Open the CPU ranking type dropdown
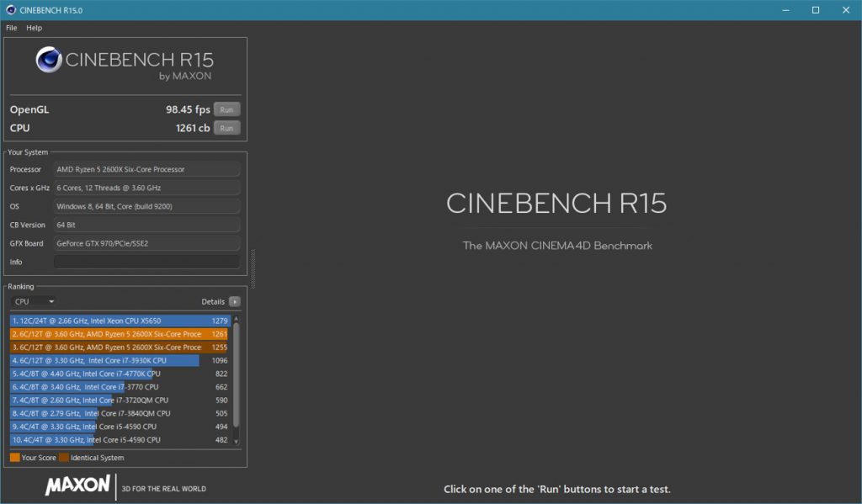862x504 pixels. pyautogui.click(x=34, y=301)
